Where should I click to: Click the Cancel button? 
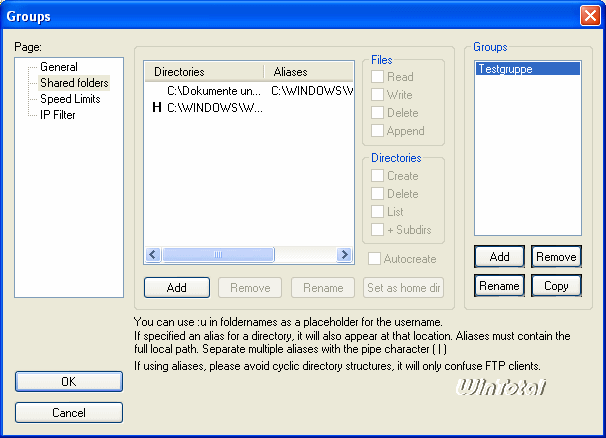click(x=69, y=412)
